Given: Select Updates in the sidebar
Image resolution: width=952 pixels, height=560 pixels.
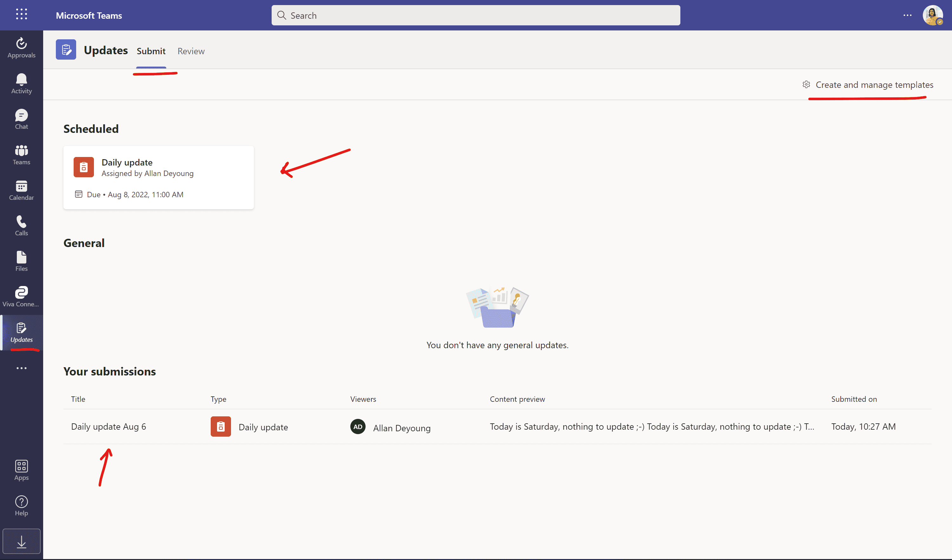Looking at the screenshot, I should [x=22, y=332].
